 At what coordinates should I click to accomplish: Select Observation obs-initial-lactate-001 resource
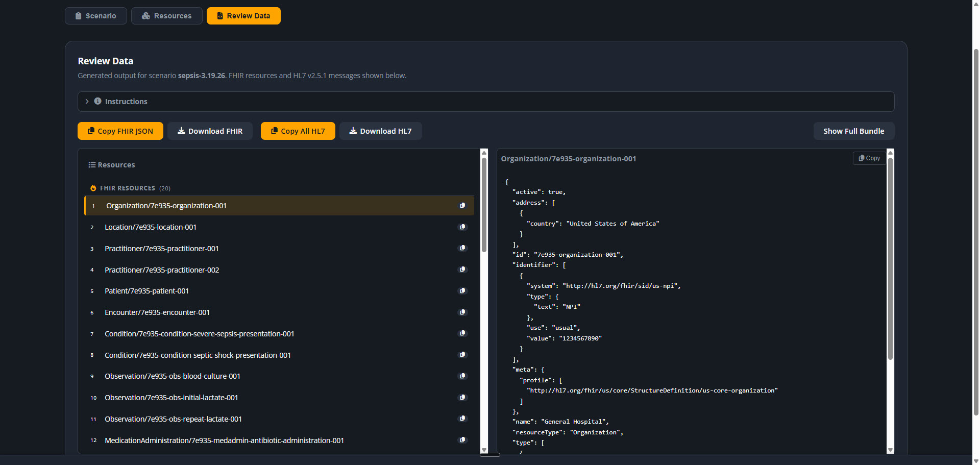pyautogui.click(x=279, y=398)
